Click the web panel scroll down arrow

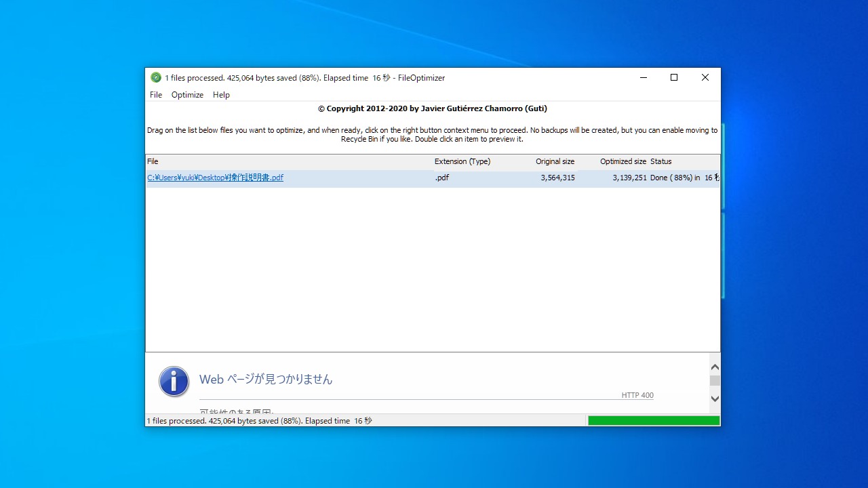point(715,399)
